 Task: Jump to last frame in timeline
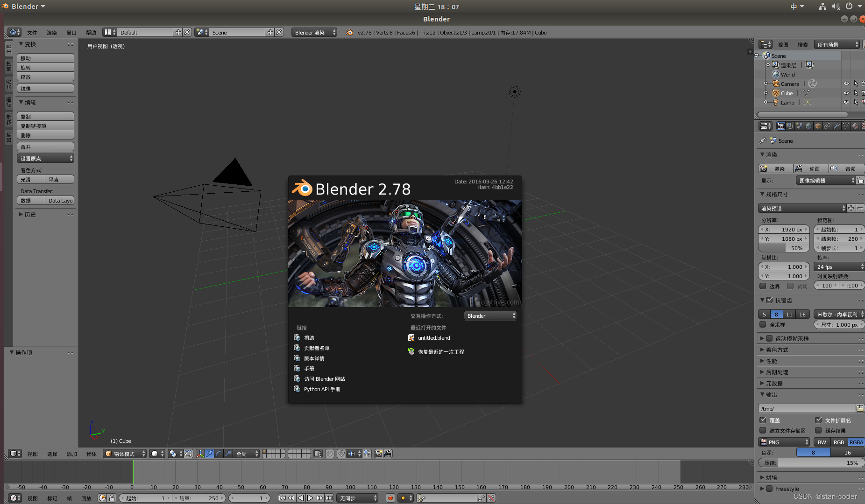[x=329, y=498]
